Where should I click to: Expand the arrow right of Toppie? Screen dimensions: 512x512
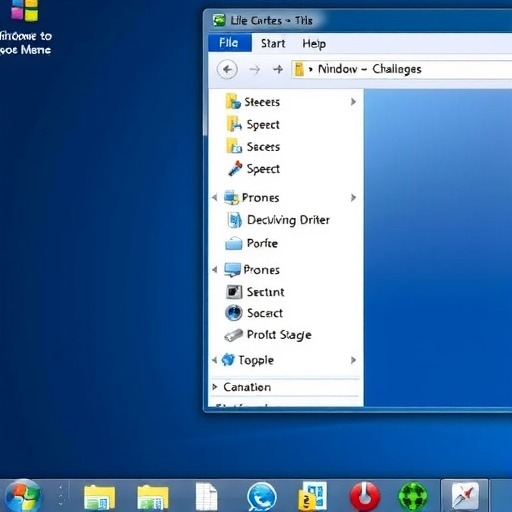(x=353, y=360)
